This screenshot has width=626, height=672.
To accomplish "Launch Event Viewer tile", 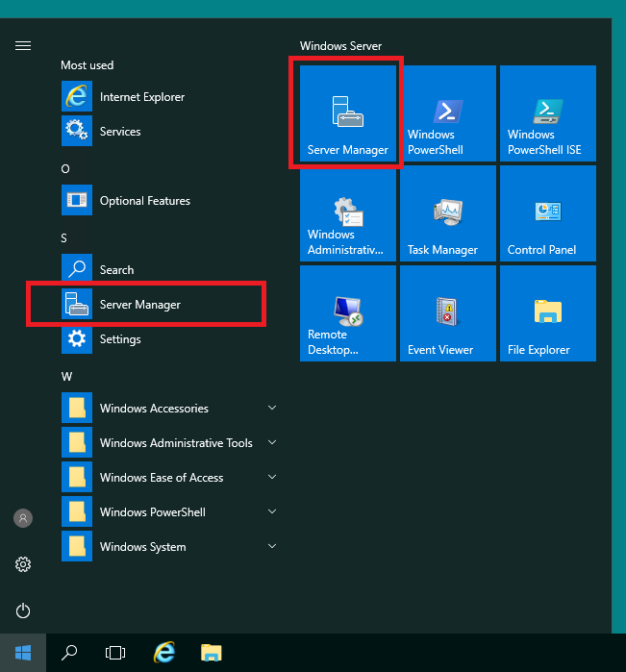I will (x=448, y=313).
